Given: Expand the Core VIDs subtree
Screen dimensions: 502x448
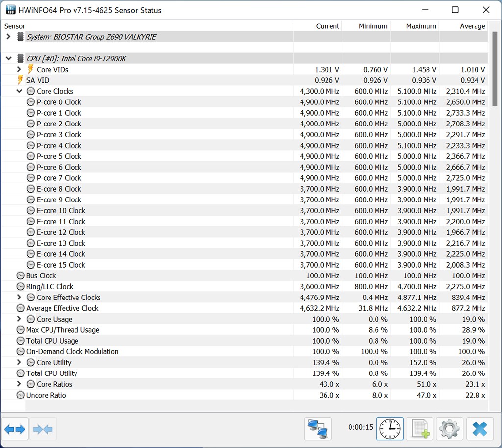Looking at the screenshot, I should [x=19, y=70].
